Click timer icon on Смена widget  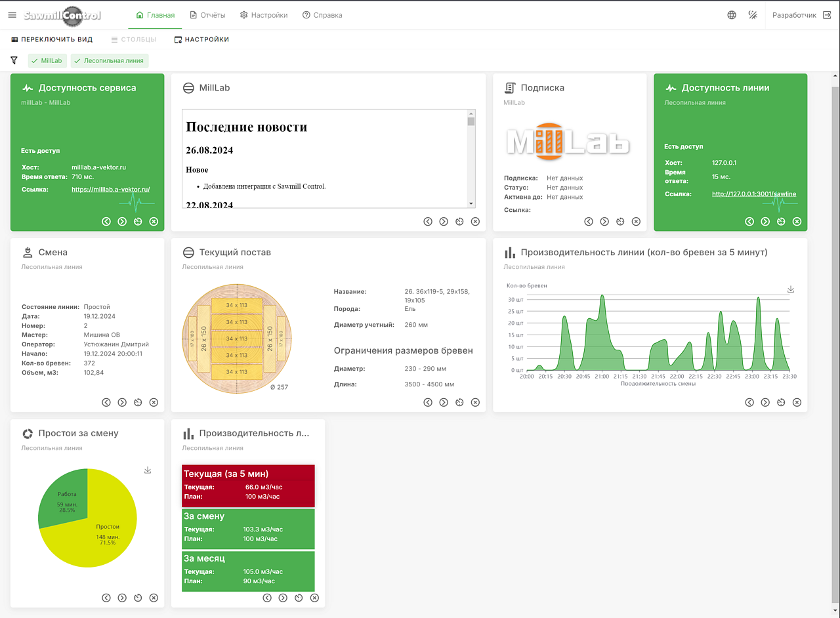point(138,402)
